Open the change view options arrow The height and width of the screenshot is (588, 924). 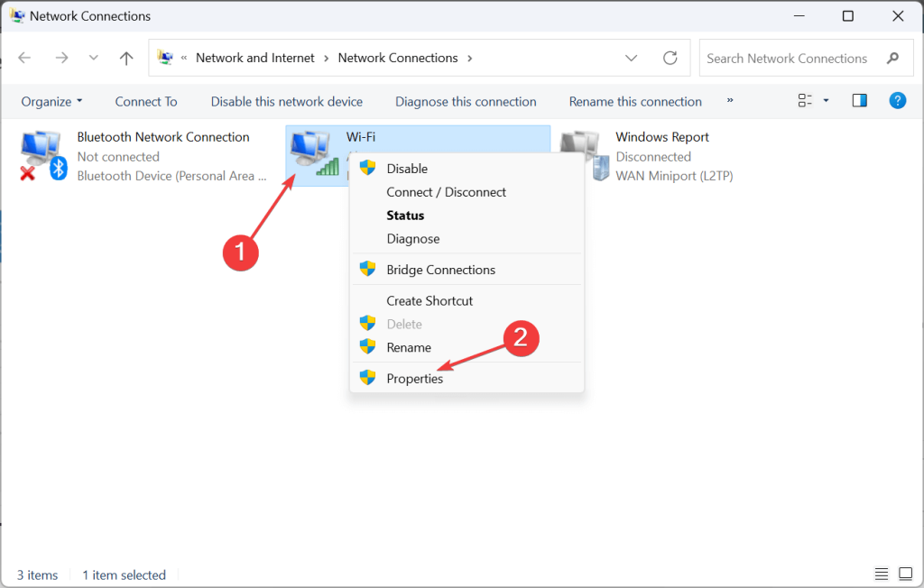[826, 101]
